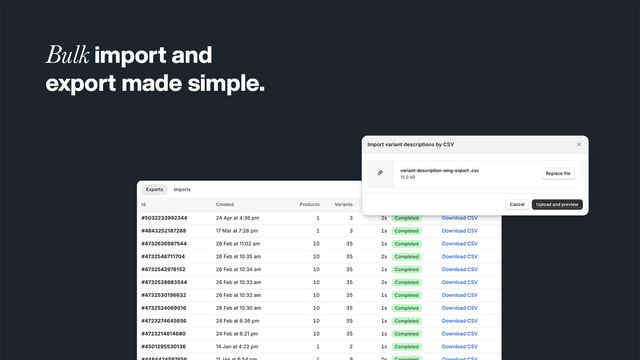Click the Cancel button in the import dialog

517,204
